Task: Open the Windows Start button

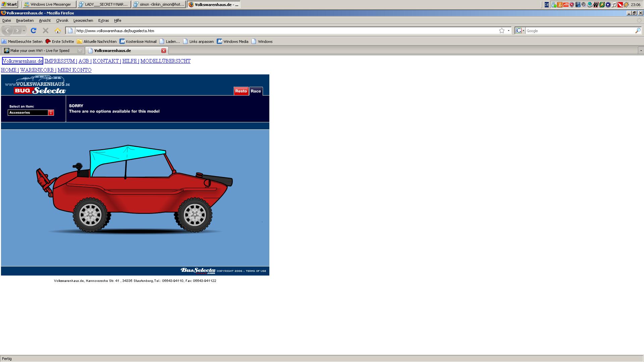Action: coord(9,4)
